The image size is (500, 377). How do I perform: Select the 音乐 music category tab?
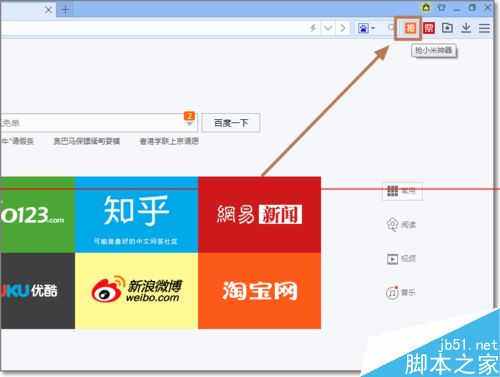401,293
